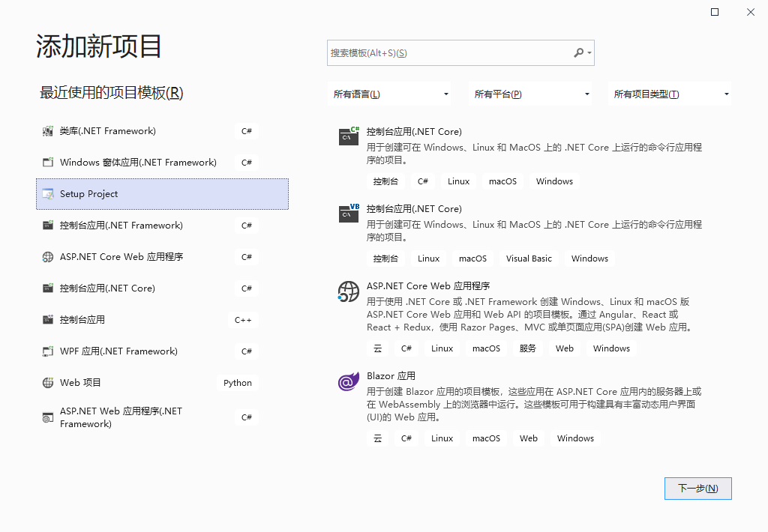
Task: Open the 所有语言 dropdown
Action: click(391, 94)
